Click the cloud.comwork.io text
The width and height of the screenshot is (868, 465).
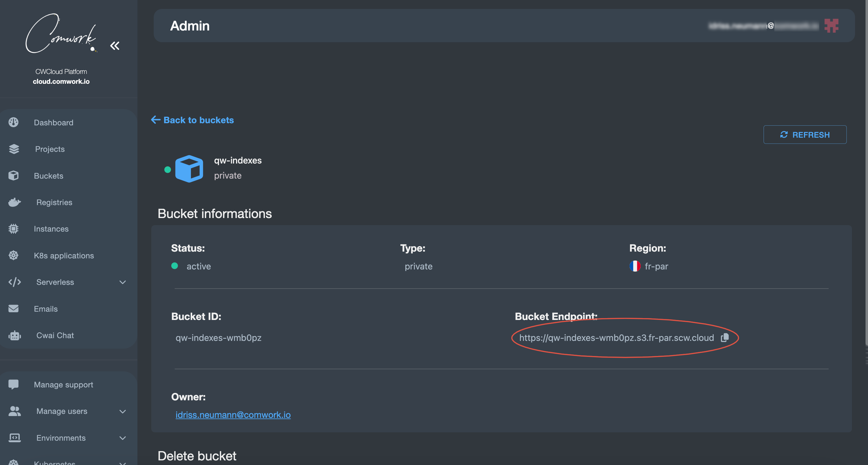click(x=61, y=82)
